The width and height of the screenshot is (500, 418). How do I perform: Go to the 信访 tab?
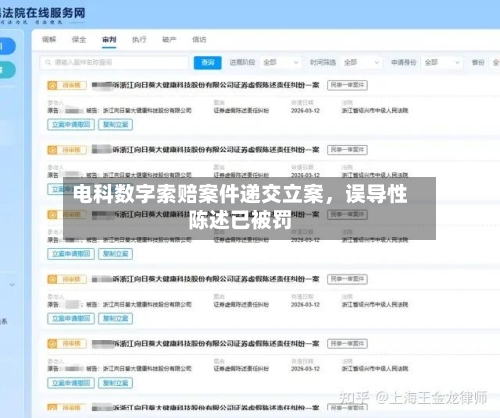pos(199,40)
